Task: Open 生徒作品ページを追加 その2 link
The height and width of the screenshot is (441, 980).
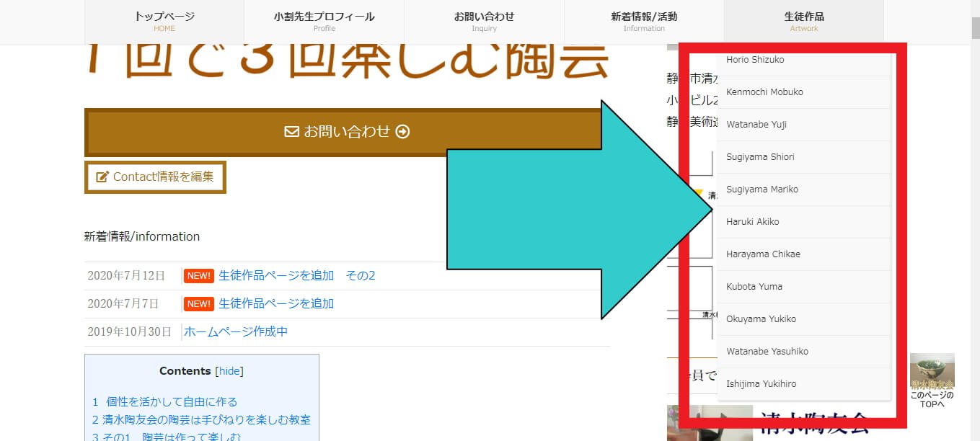Action: click(296, 276)
